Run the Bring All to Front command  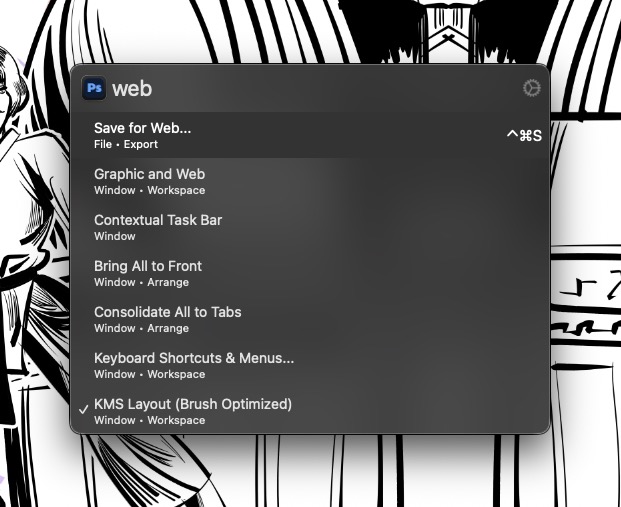pyautogui.click(x=148, y=266)
